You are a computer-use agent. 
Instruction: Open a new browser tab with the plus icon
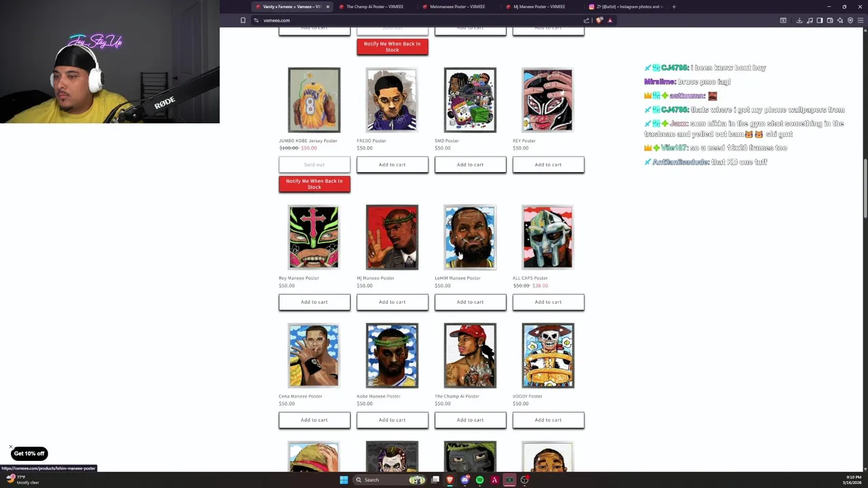point(673,7)
